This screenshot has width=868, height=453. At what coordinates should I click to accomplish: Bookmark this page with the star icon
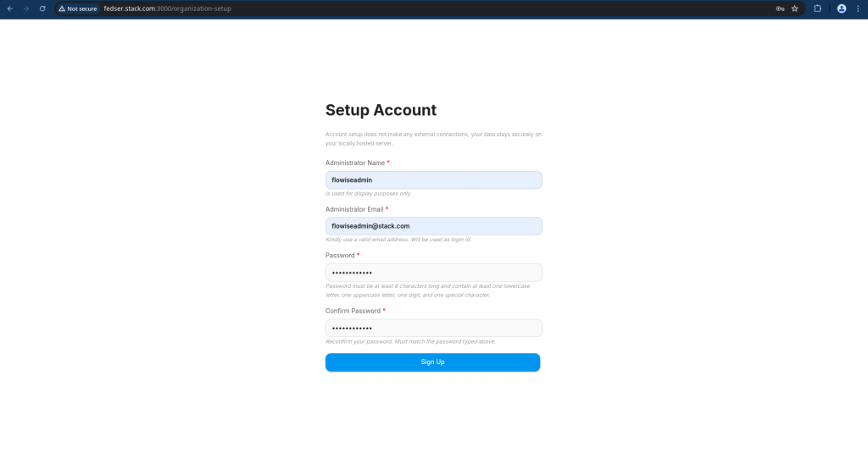pos(795,8)
